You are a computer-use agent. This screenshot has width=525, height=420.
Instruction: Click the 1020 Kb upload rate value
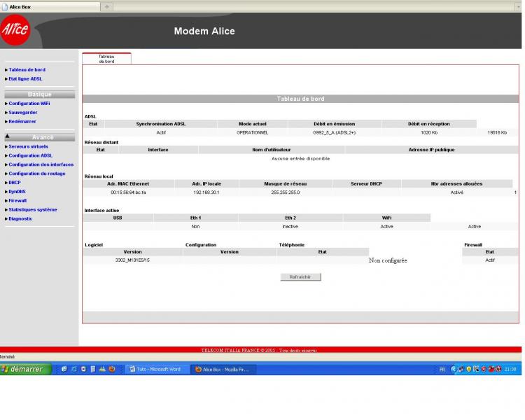(x=429, y=132)
